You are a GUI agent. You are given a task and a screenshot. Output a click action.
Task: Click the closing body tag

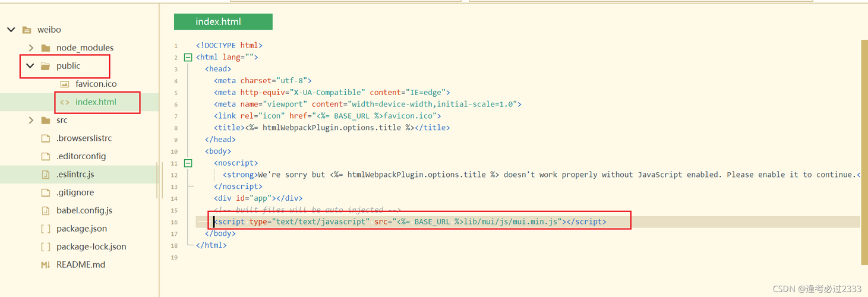[x=220, y=233]
